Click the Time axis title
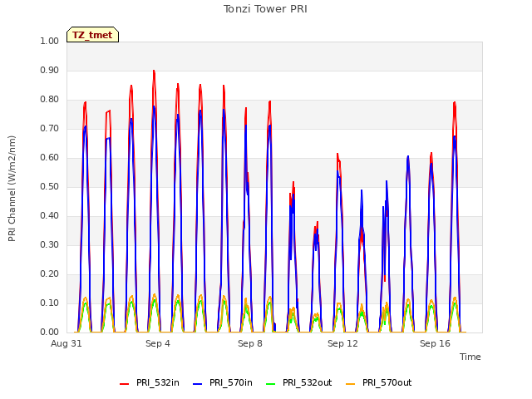Viewport: 532px width, 399px height. point(470,357)
